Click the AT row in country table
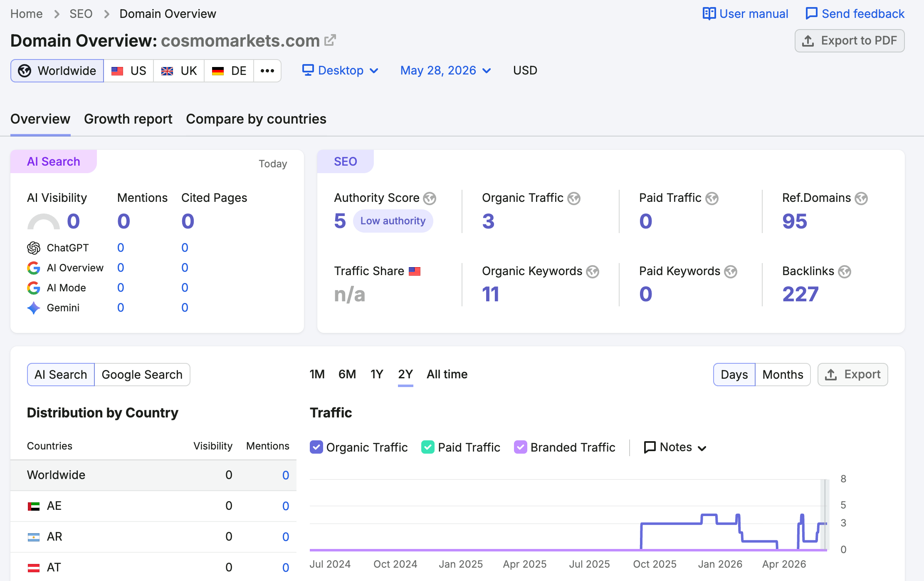Viewport: 924px width, 581px height. pyautogui.click(x=153, y=568)
